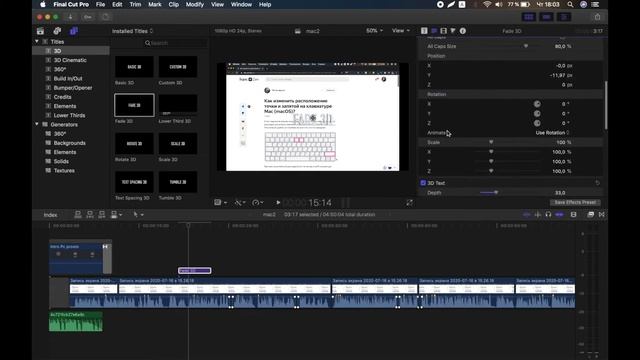640x360 pixels.
Task: Adjust the All Caps Size slider
Action: pyautogui.click(x=526, y=46)
